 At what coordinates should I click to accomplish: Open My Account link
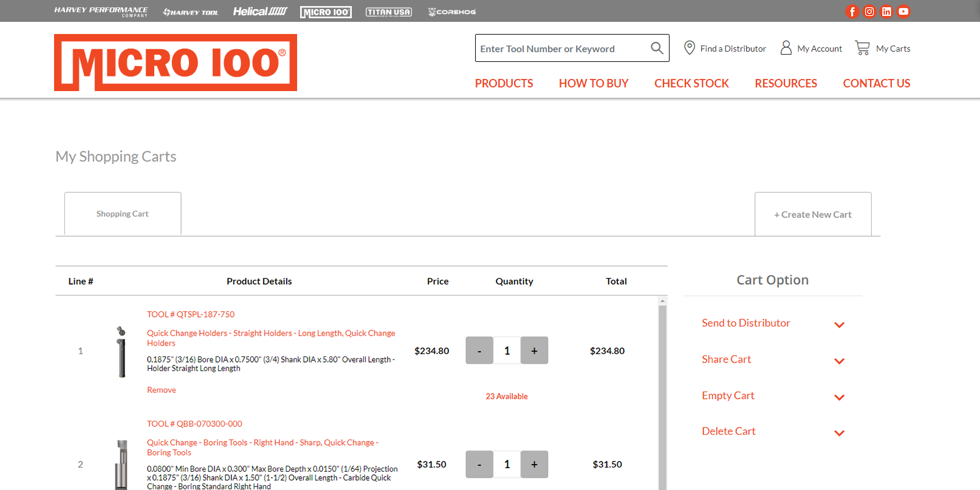pos(820,49)
